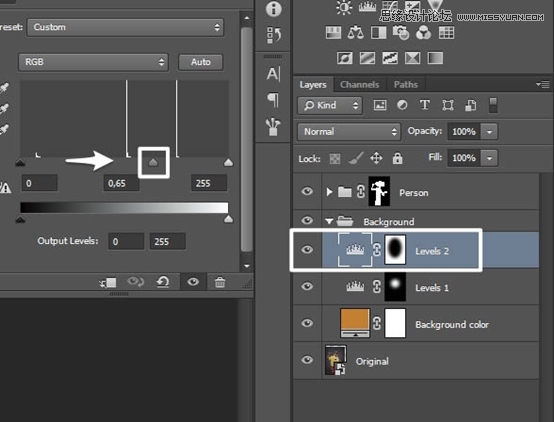Add a Threshold adjustment

390,58
